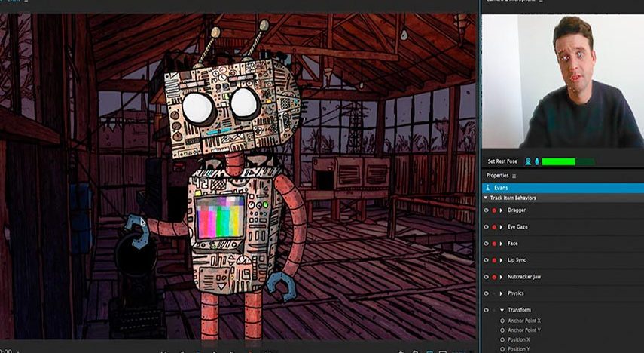This screenshot has width=644, height=353.
Task: Select the Properties panel tab
Action: pyautogui.click(x=497, y=176)
